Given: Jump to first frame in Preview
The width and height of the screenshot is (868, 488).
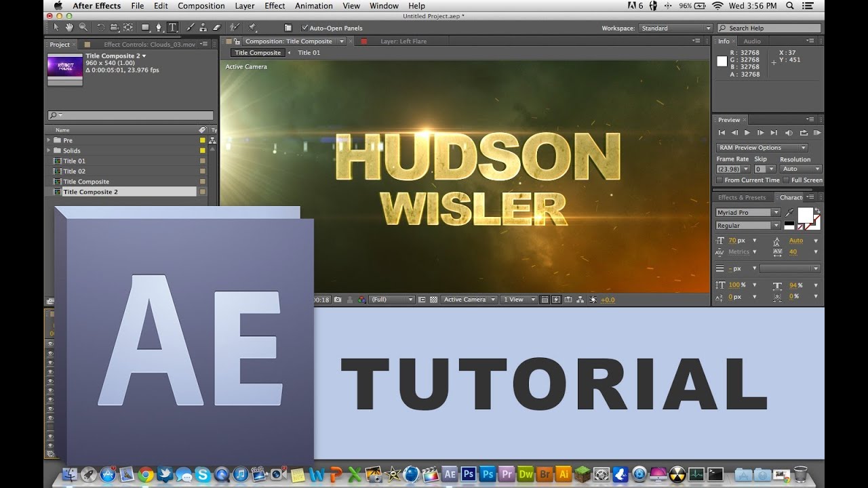Looking at the screenshot, I should (722, 133).
